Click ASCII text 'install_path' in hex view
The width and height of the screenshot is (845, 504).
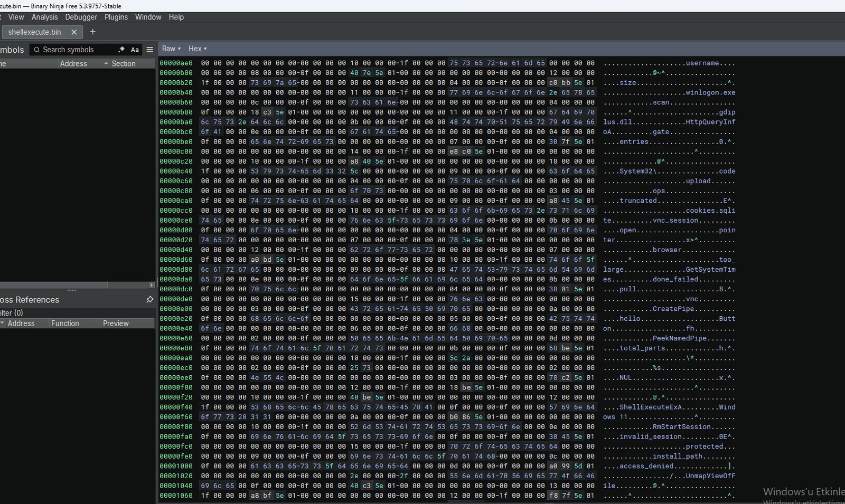[x=678, y=456]
